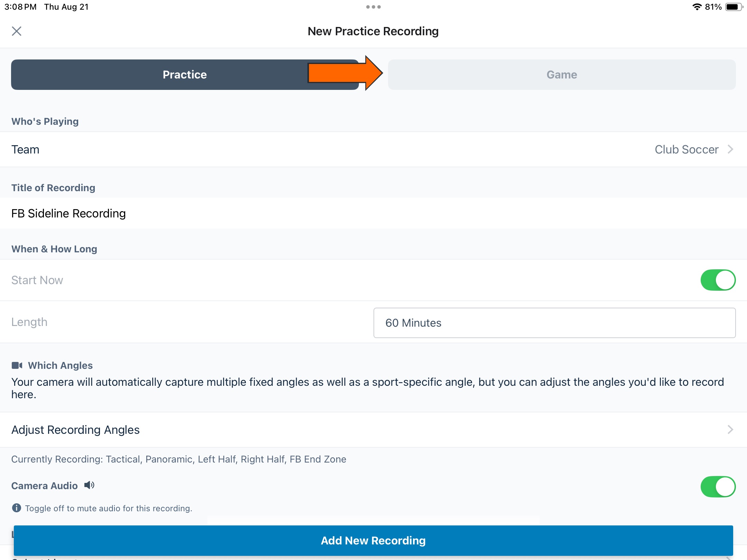Image resolution: width=747 pixels, height=560 pixels.
Task: Click the camera icon beside Which Angles
Action: pos(18,365)
